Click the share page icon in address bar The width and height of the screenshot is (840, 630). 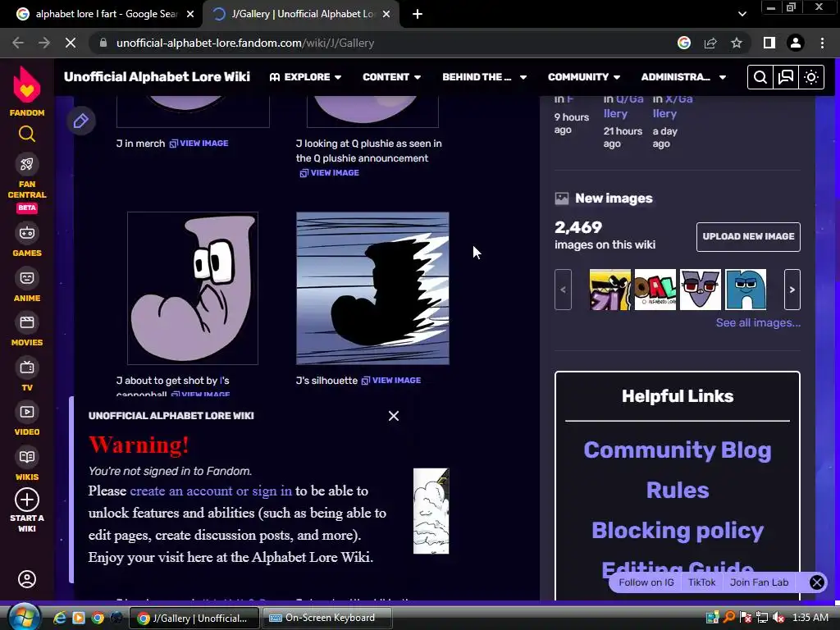[x=710, y=43]
